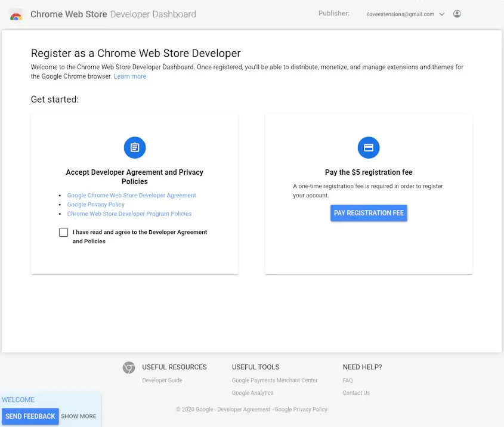The image size is (504, 427).
Task: Expand the Show More welcome option
Action: click(x=78, y=416)
